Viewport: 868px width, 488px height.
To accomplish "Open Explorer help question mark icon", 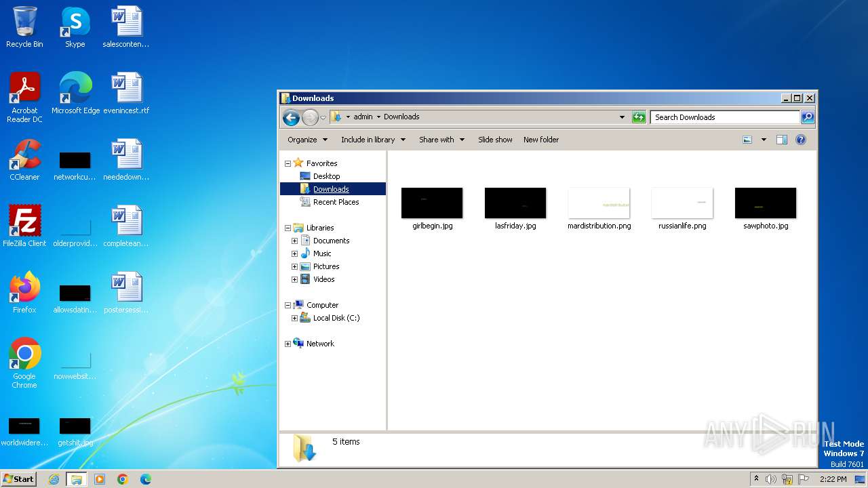I will tap(800, 140).
